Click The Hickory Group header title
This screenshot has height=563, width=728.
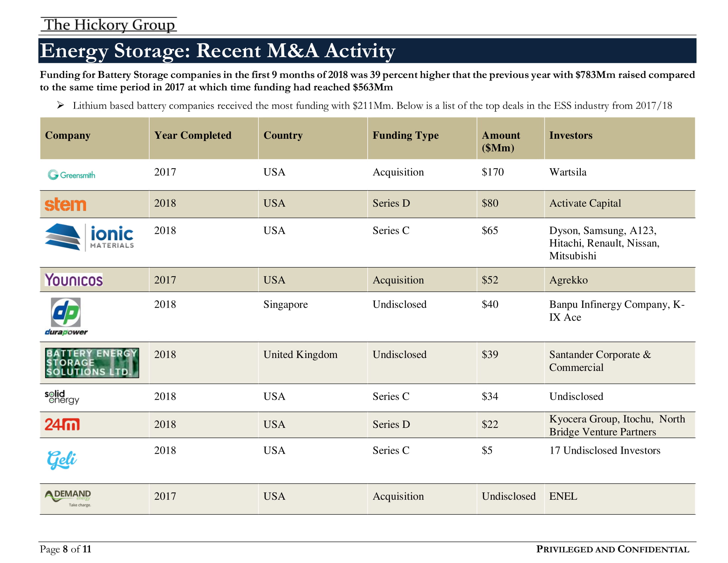(109, 25)
